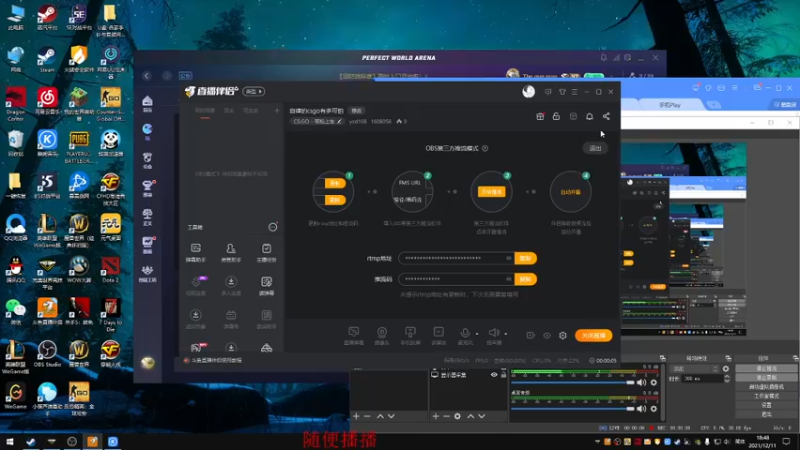This screenshot has height=450, width=800.
Task: Select the third scene tab in the streaming app
Action: coord(251,111)
